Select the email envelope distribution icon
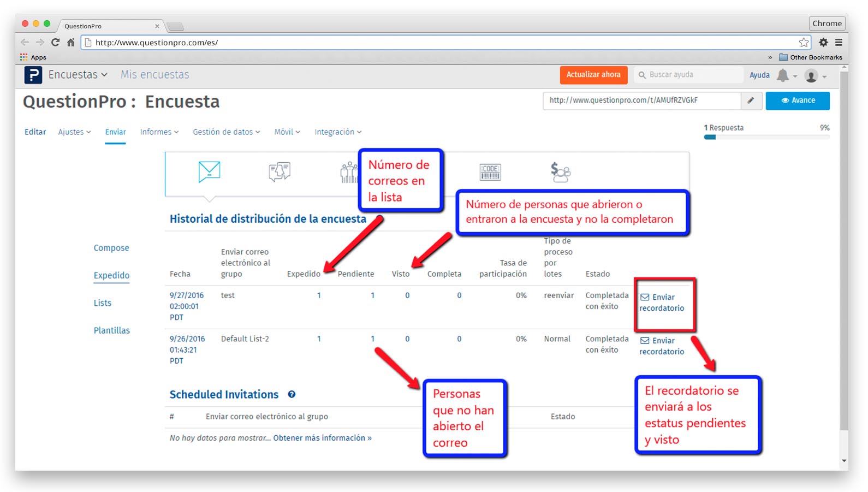Viewport: 868px width, 492px height. pyautogui.click(x=210, y=172)
